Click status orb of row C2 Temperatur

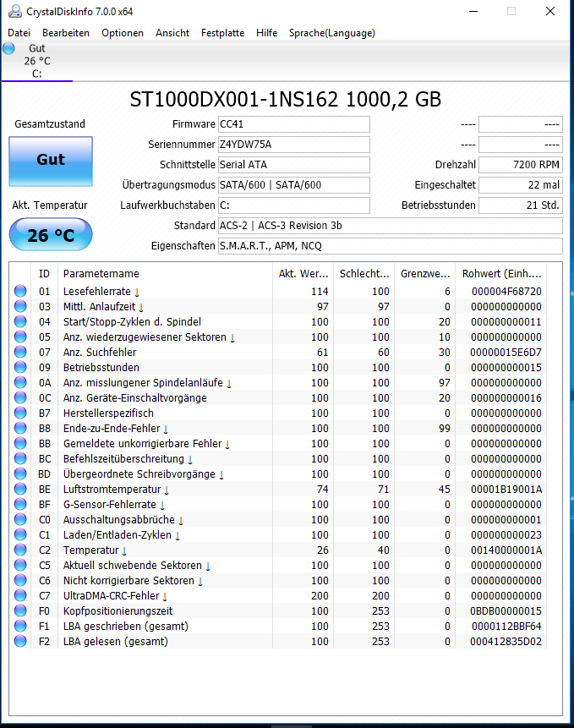click(x=20, y=550)
